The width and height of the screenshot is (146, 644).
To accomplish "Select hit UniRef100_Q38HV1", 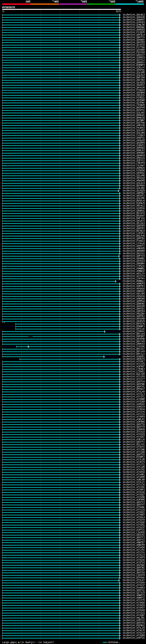I will point(134,331).
